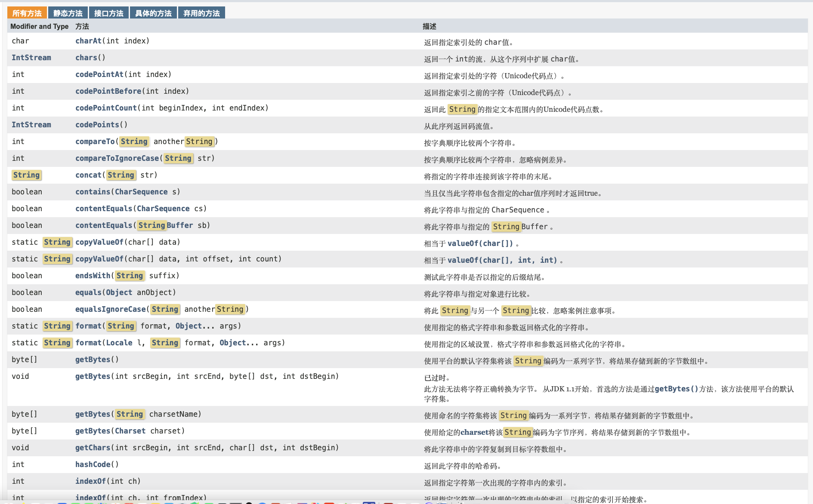Open getBytes(Charset charset) method link
Screen dimensions: 813x504
[x=93, y=431]
